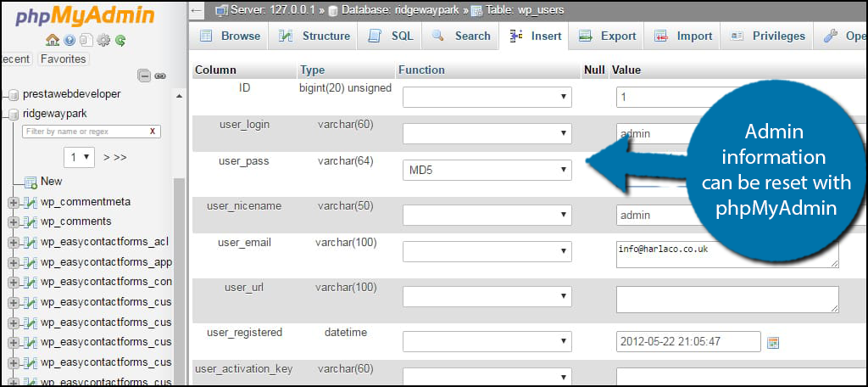Expand the wp_easycontactforms_con tree node
This screenshot has width=868, height=387.
(x=14, y=283)
